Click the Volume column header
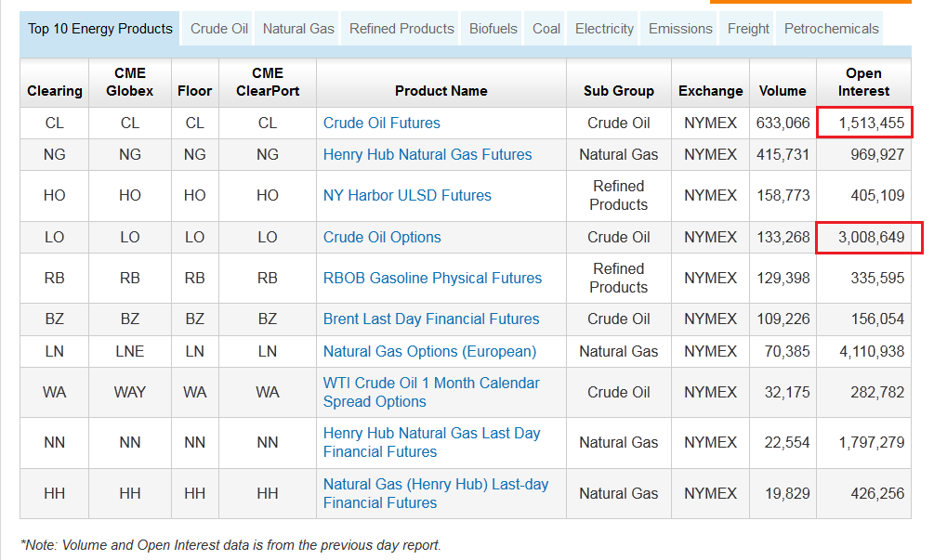The width and height of the screenshot is (934, 560). coord(783,90)
